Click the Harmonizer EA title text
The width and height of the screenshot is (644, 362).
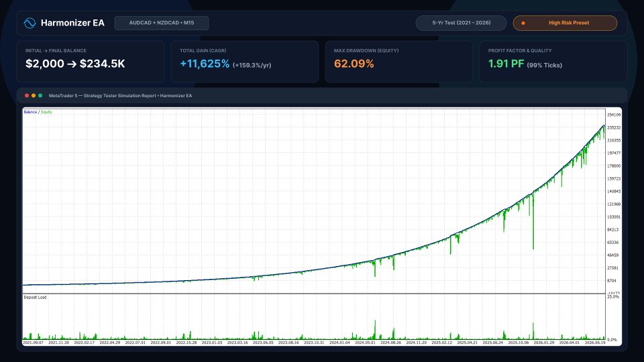[x=72, y=23]
